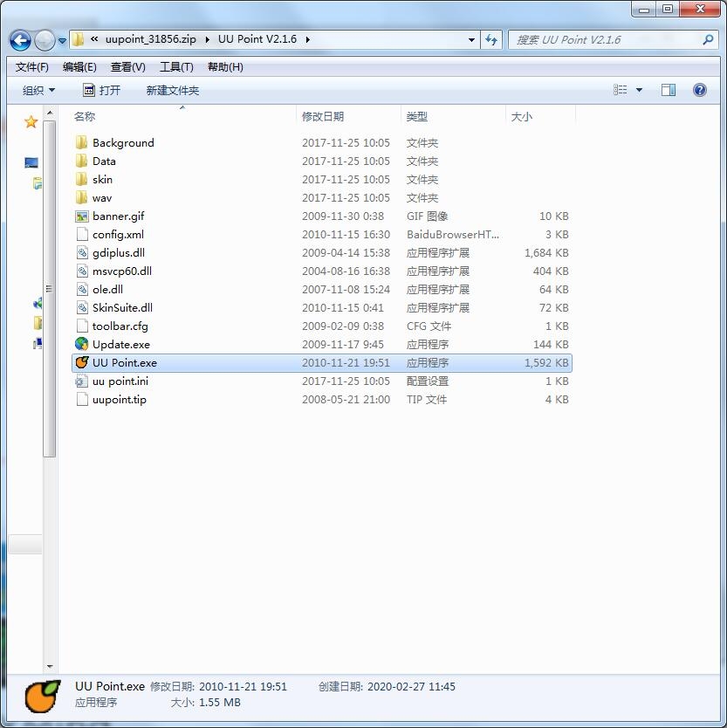Click the type "CFG 文件"
The height and width of the screenshot is (728, 727).
429,326
